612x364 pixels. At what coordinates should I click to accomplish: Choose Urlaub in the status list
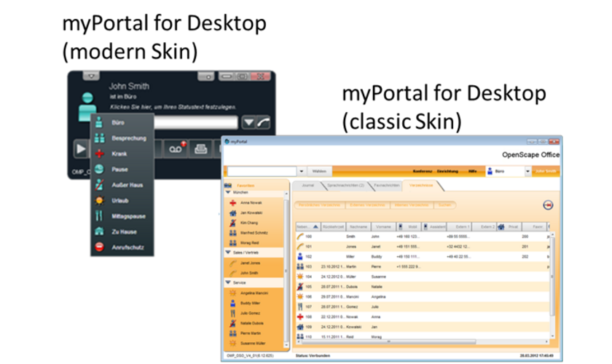point(122,200)
